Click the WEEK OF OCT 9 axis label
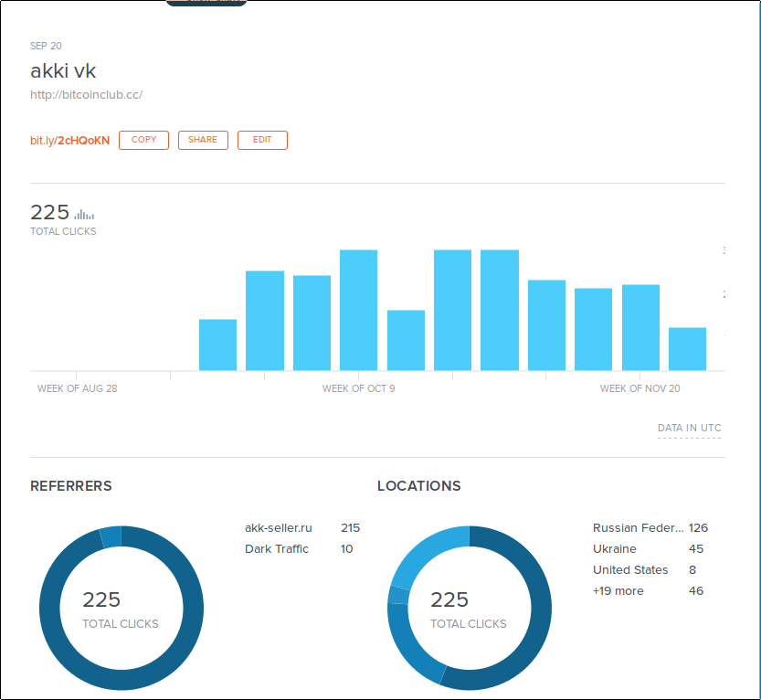This screenshot has height=700, width=761. coord(359,388)
